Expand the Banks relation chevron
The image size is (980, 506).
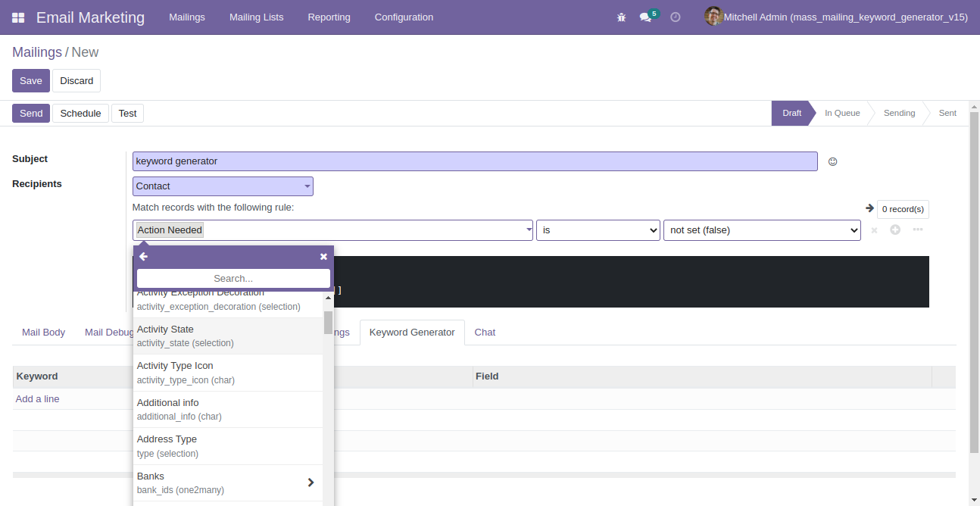click(x=311, y=483)
